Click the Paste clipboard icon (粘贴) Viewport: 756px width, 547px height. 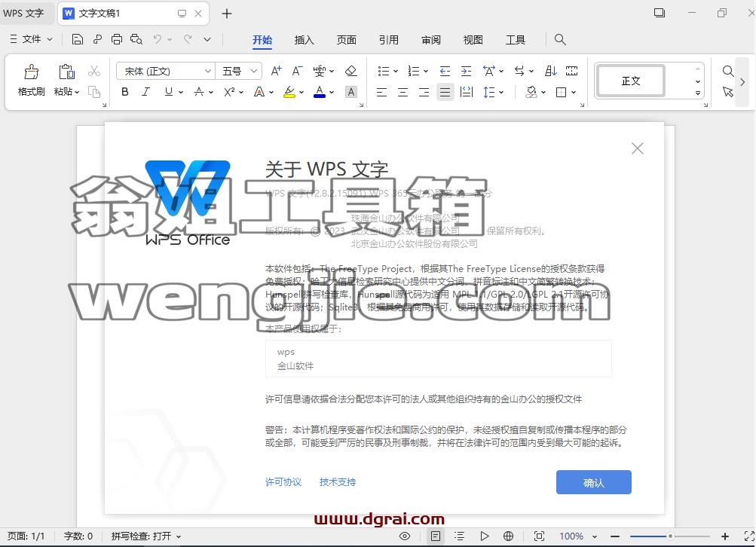coord(66,72)
